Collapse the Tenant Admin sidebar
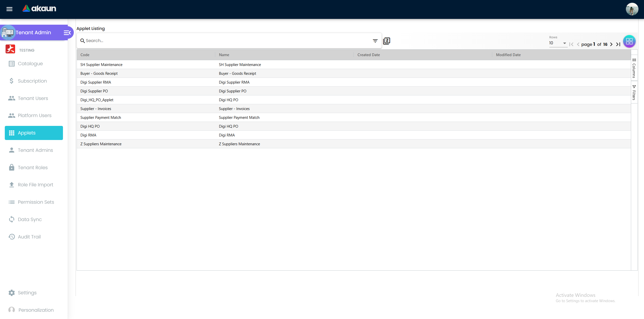The image size is (644, 319). point(67,32)
